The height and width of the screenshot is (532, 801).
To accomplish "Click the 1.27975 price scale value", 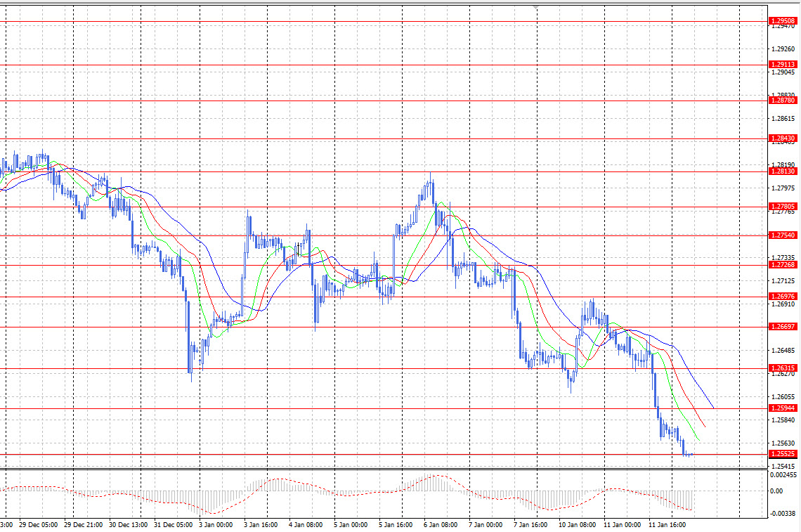I will tap(783, 188).
